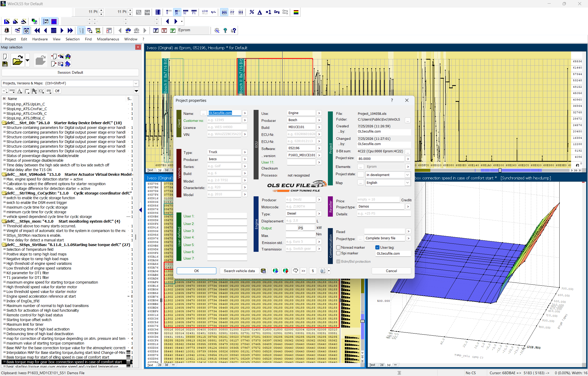Click the 8-bit data width icon
This screenshot has height=376, width=588.
click(168, 12)
